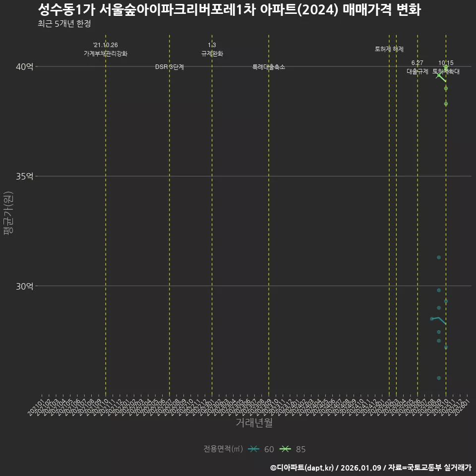Click the green dot under the 2025.10 line
This screenshot has width=476, height=476.
[x=446, y=88]
